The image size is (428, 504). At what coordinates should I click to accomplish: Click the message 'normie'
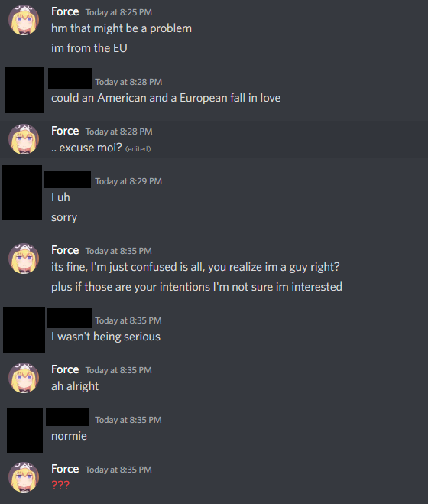pos(69,436)
